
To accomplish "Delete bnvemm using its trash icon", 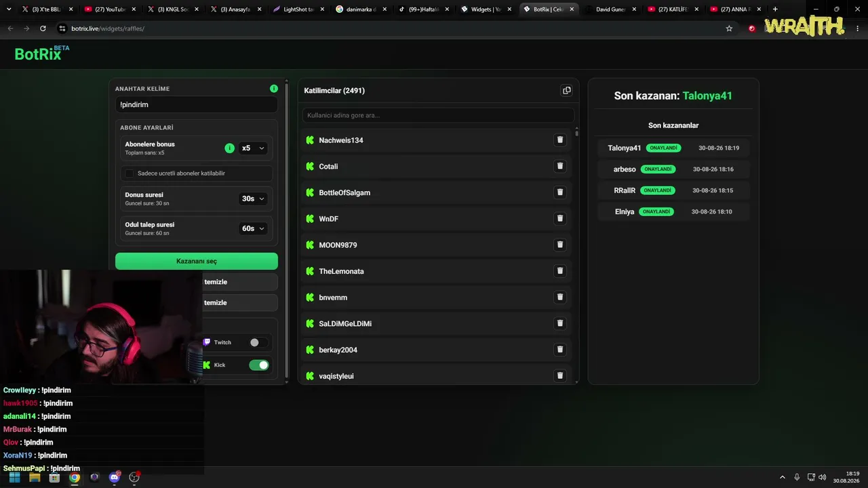I will (x=560, y=297).
